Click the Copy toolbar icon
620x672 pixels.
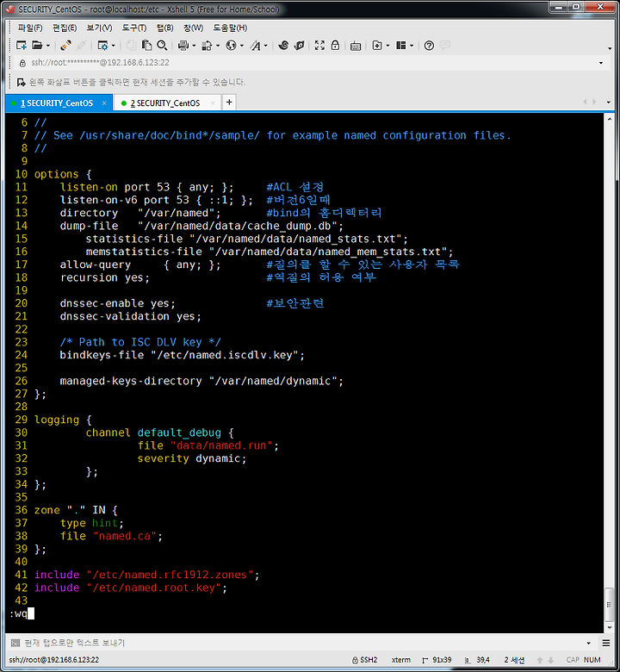pos(131,46)
